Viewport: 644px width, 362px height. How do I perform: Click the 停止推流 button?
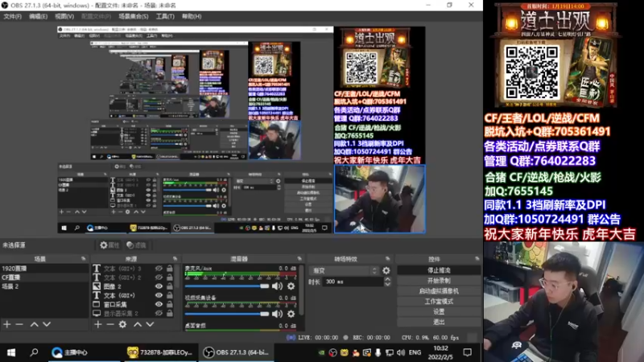(x=439, y=270)
